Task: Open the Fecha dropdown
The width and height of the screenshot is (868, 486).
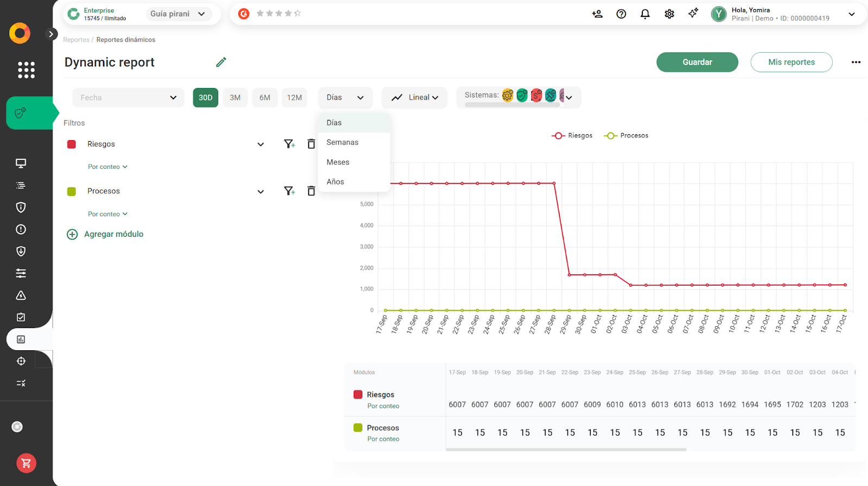Action: (x=129, y=98)
